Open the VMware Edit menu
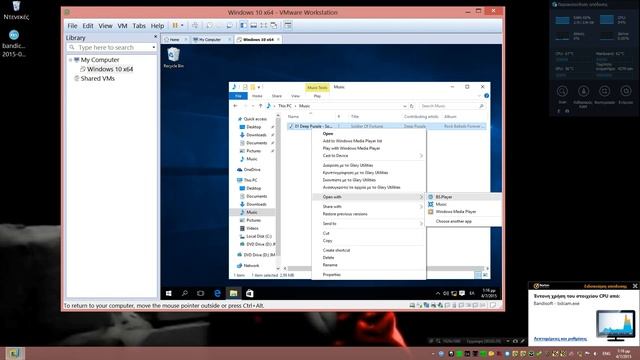Viewport: 640px width, 360px height. pyautogui.click(x=88, y=26)
